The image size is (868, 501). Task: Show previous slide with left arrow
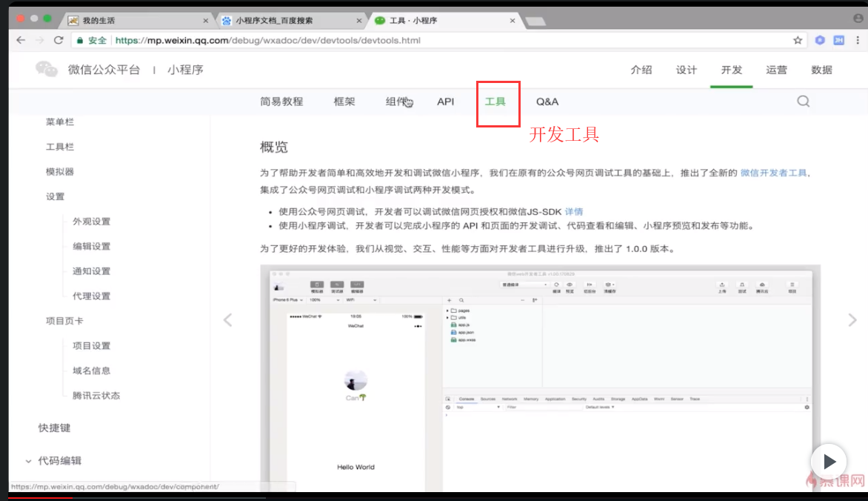pos(227,319)
